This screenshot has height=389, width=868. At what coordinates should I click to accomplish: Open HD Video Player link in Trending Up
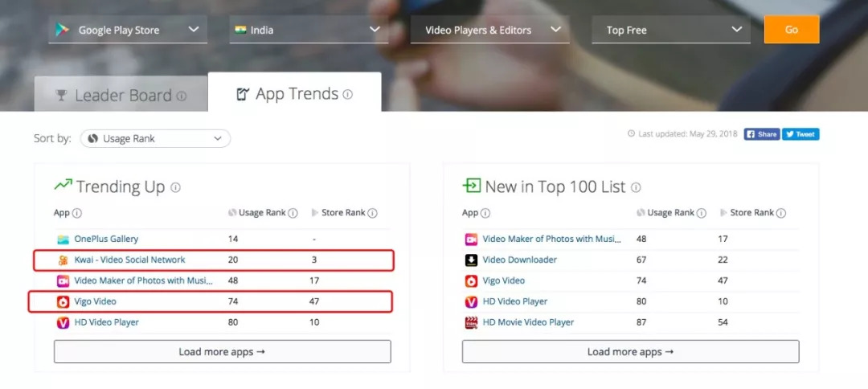pos(106,322)
